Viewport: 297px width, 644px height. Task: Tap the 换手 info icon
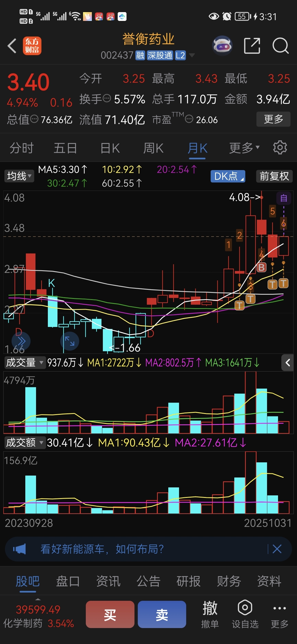[107, 98]
